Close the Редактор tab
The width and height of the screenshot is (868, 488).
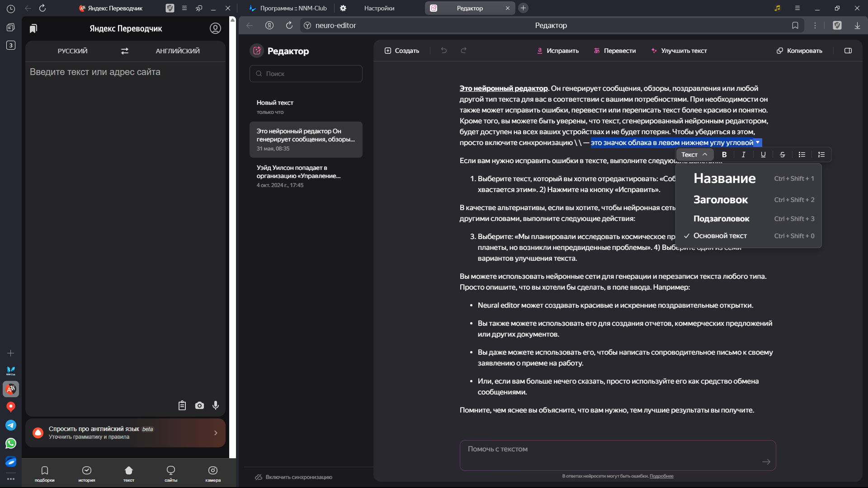pyautogui.click(x=508, y=8)
